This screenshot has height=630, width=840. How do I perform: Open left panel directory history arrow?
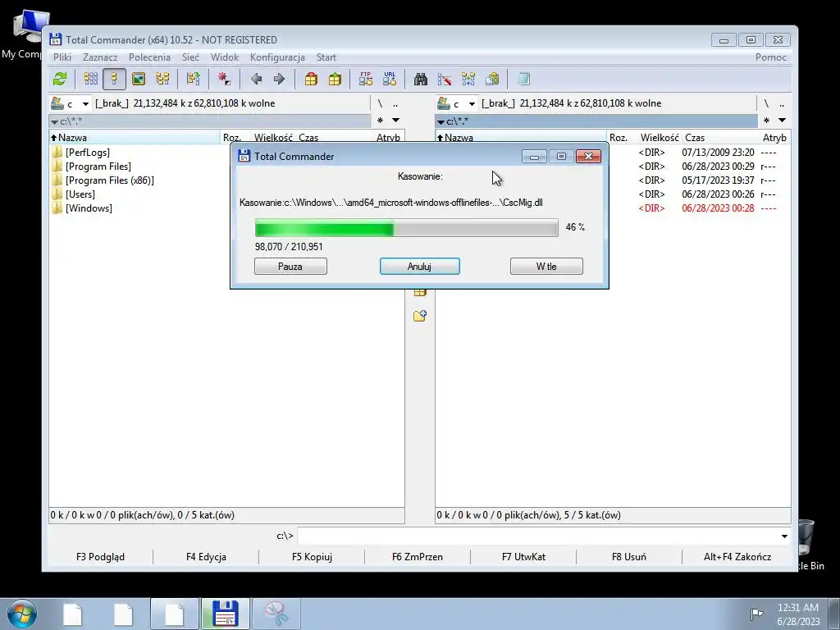[x=395, y=121]
